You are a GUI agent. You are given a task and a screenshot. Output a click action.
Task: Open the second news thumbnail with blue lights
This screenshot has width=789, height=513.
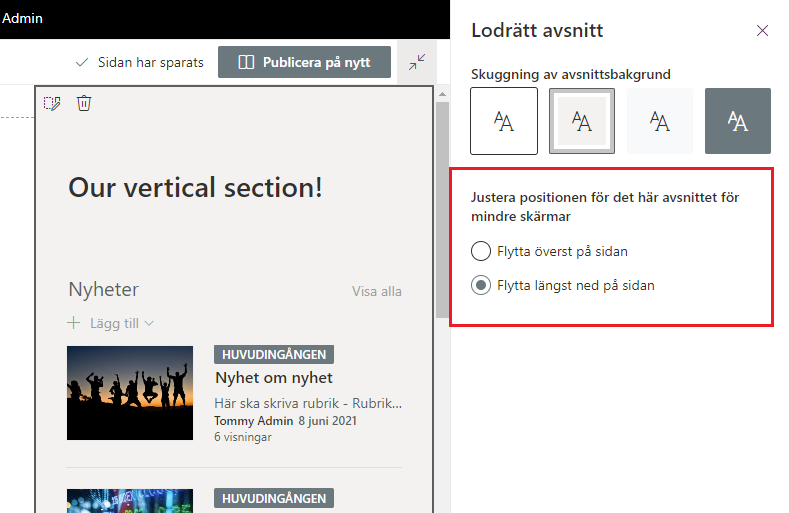[130, 500]
